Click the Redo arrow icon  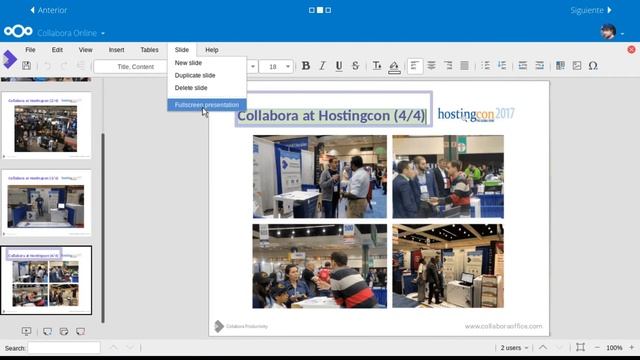64,66
